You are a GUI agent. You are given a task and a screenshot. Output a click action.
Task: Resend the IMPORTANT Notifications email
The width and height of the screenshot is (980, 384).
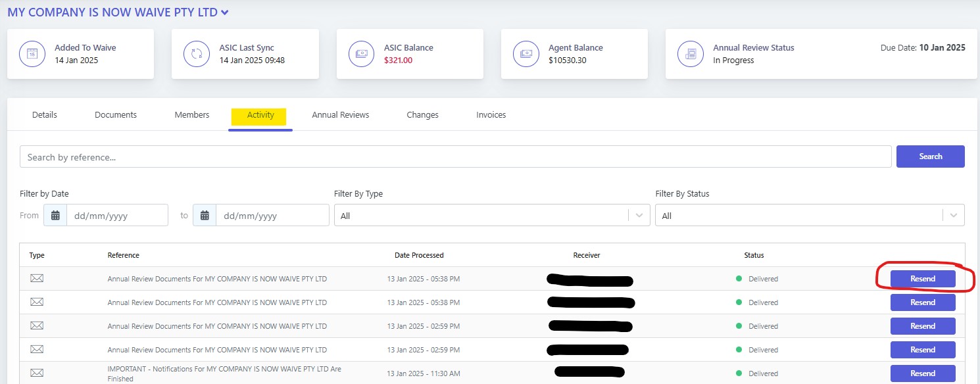tap(922, 373)
